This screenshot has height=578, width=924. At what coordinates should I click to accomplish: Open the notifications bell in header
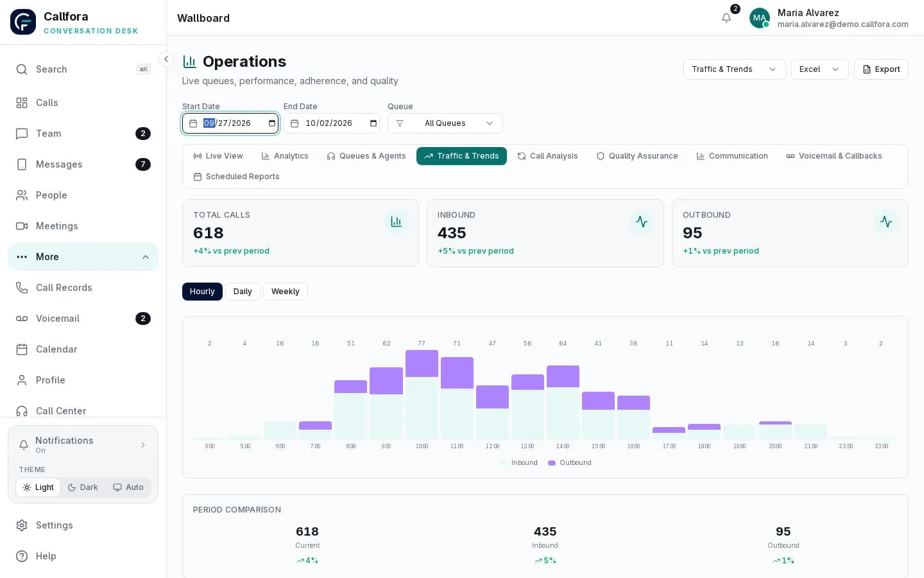coord(726,18)
